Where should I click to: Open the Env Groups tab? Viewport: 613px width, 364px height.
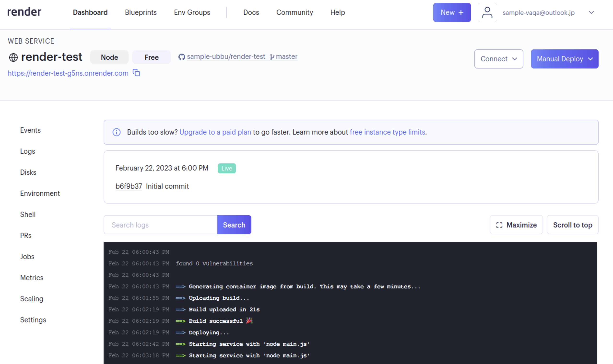point(192,12)
